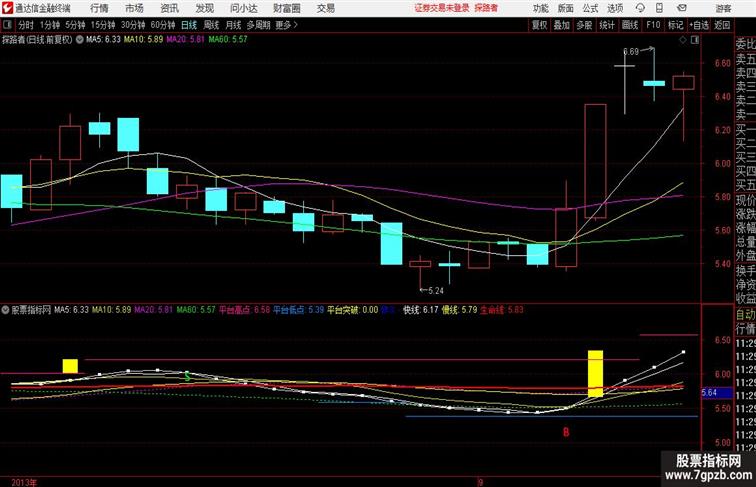756x487 pixels.
Task: Open the mobile phone icon in title bar
Action: pos(659,8)
